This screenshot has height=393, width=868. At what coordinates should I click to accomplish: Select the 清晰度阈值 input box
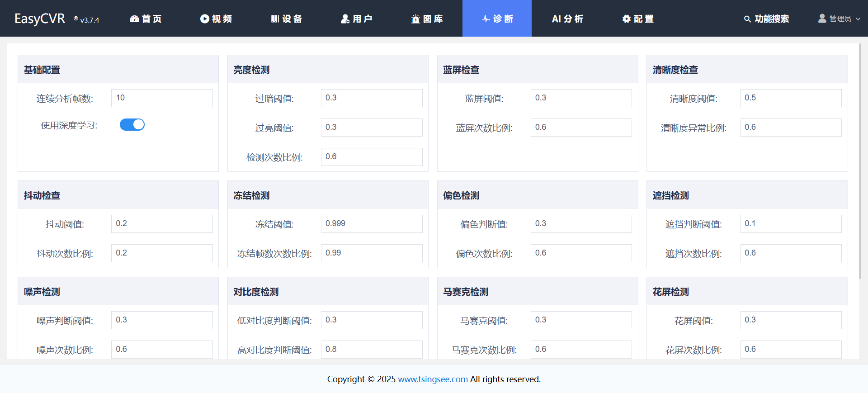(x=790, y=98)
